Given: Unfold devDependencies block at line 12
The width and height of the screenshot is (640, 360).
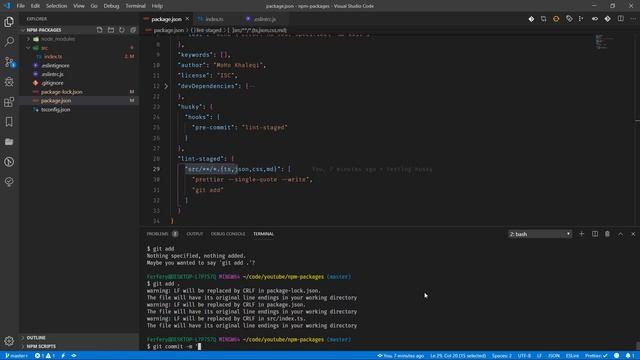Looking at the screenshot, I should click(x=166, y=86).
